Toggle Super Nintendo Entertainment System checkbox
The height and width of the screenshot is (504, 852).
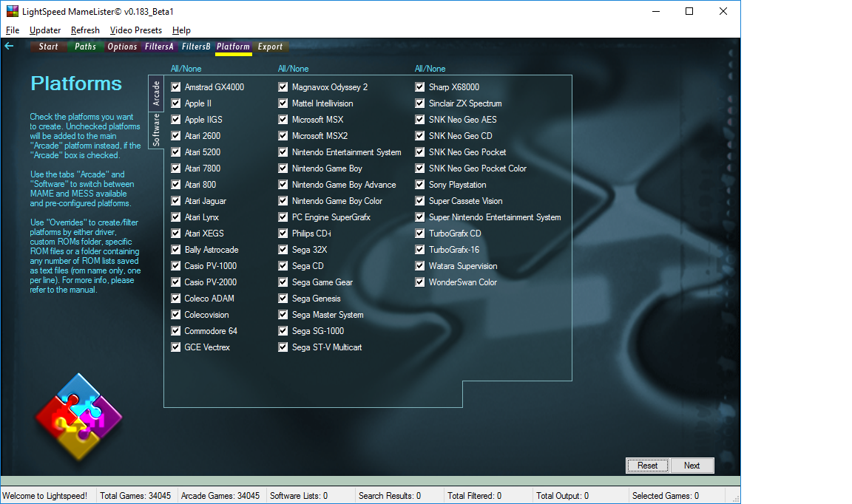pos(420,217)
